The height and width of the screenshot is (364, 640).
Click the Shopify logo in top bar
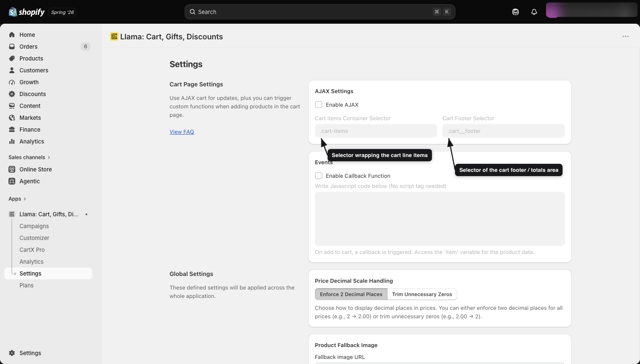pos(27,12)
